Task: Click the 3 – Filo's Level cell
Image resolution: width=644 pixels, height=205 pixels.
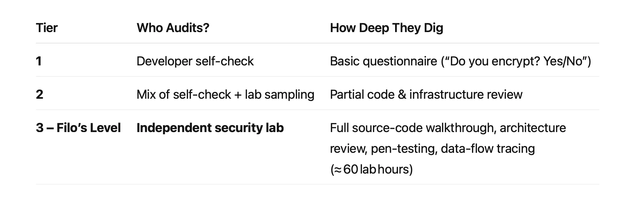Action: [78, 128]
